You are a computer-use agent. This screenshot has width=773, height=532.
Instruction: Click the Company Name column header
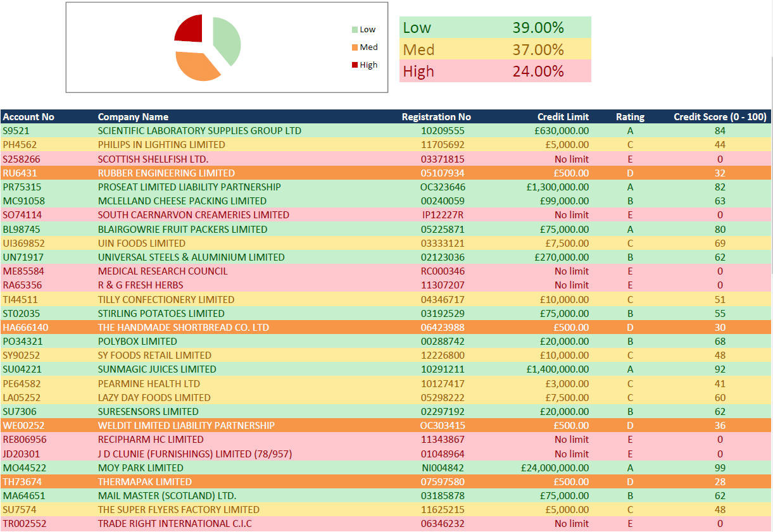[x=133, y=117]
